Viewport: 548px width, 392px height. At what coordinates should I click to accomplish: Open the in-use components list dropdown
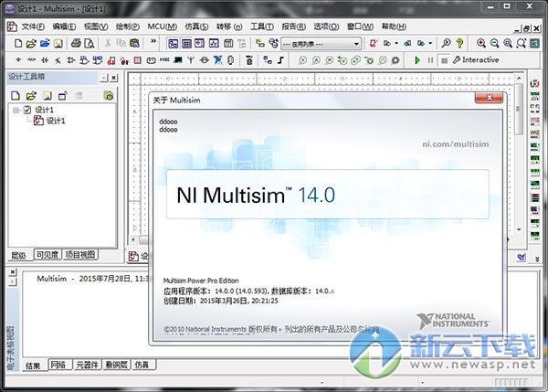click(356, 44)
